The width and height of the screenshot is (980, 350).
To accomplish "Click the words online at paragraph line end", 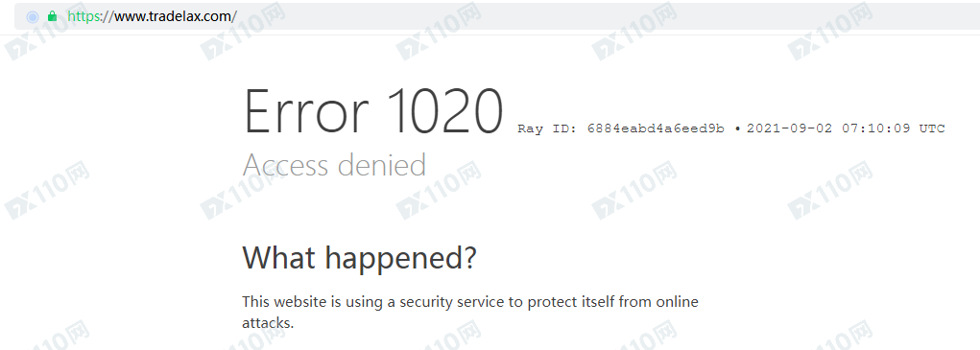I will point(677,303).
